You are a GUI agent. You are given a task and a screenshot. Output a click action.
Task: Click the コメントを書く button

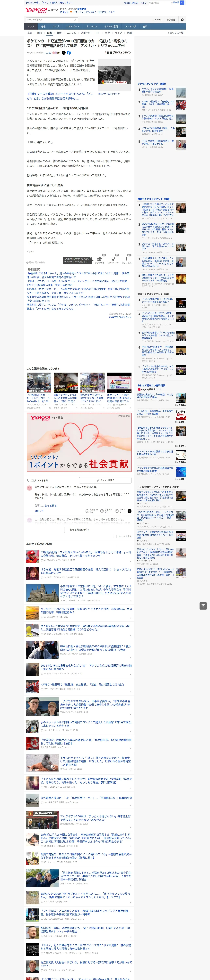[105, 480]
